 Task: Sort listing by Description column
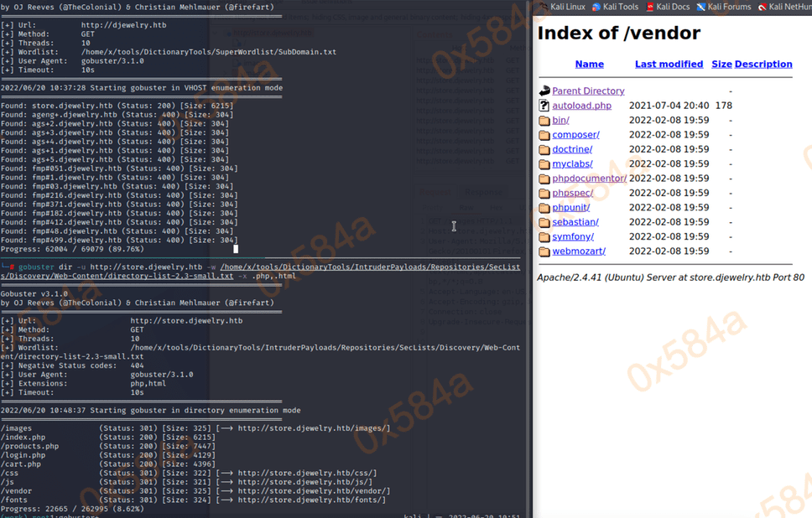coord(763,64)
